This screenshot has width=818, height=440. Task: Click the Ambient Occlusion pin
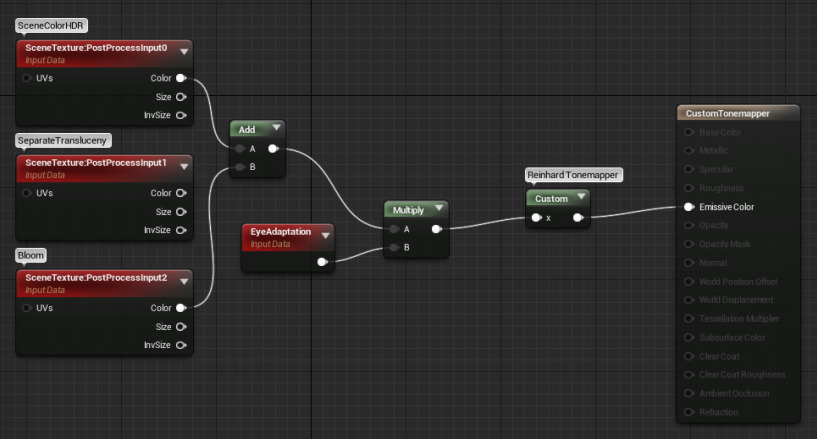(689, 393)
